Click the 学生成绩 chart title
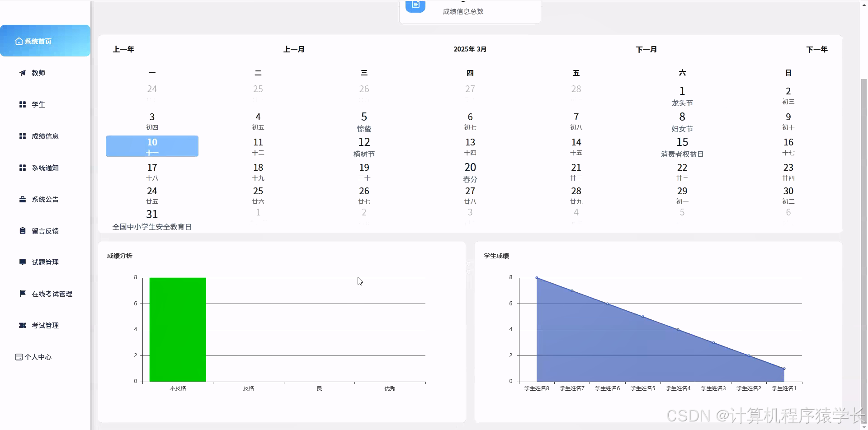 (x=496, y=256)
